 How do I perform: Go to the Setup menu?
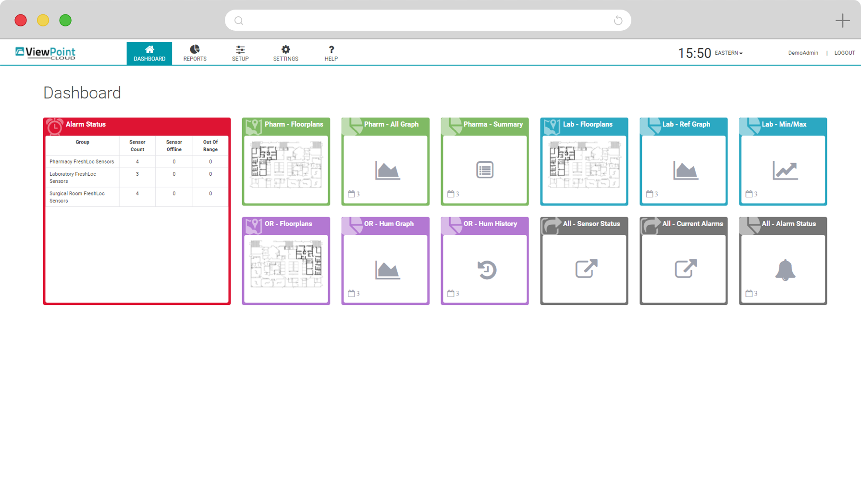(240, 53)
